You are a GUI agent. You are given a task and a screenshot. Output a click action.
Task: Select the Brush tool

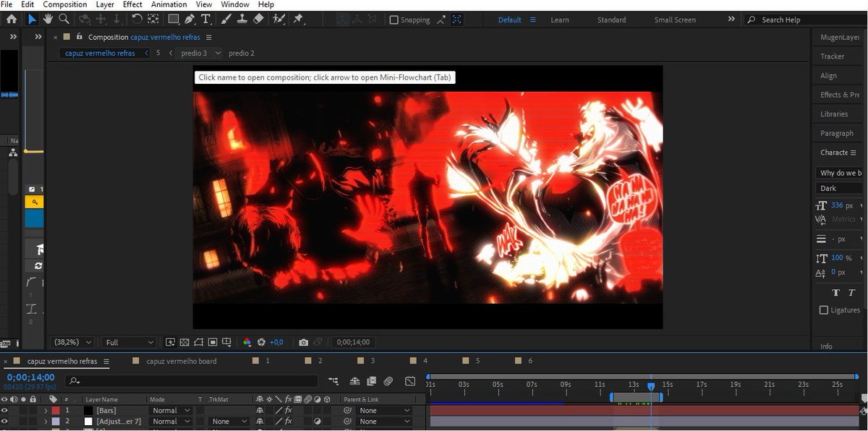(228, 19)
